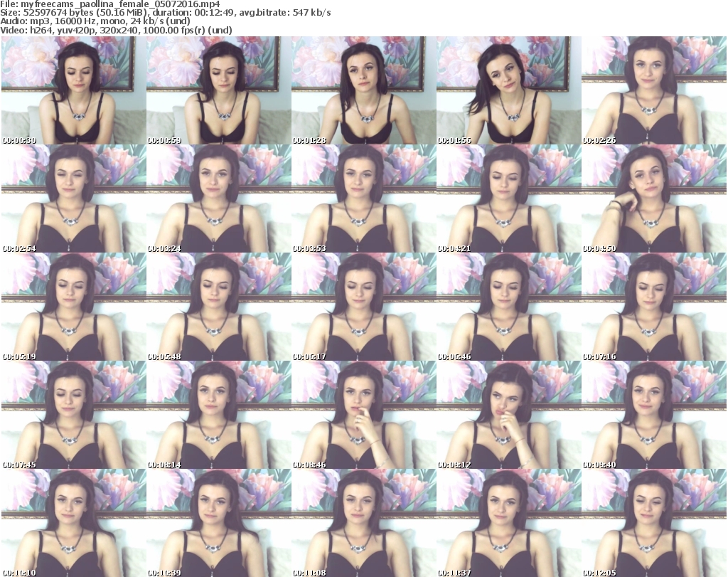Select the Video h264 info line
This screenshot has width=728, height=577.
click(x=116, y=30)
